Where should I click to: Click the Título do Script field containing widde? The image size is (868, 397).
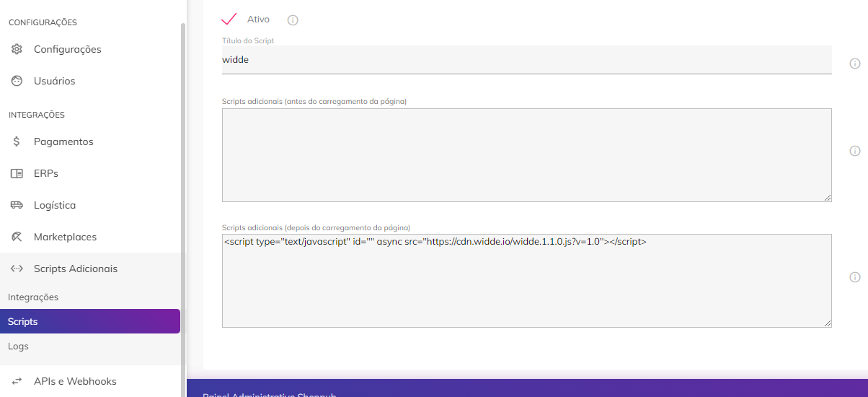527,60
